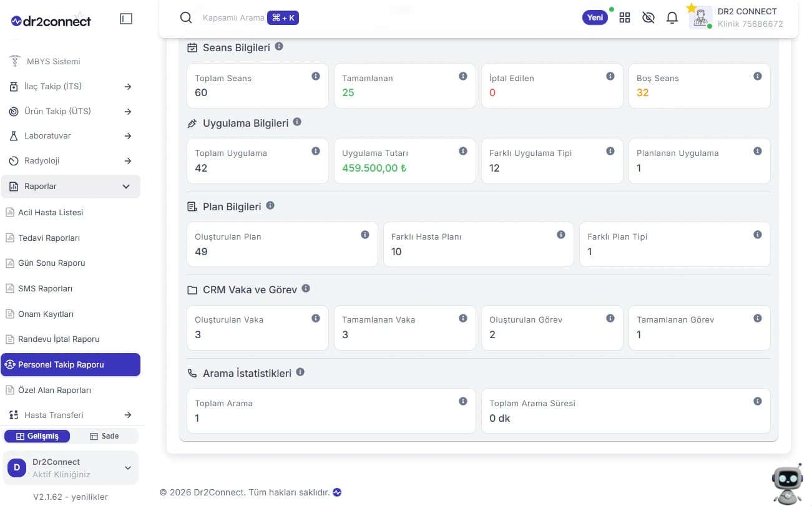This screenshot has height=506, width=812.
Task: Expand İlaç Takip (İTS) submenu
Action: 127,87
